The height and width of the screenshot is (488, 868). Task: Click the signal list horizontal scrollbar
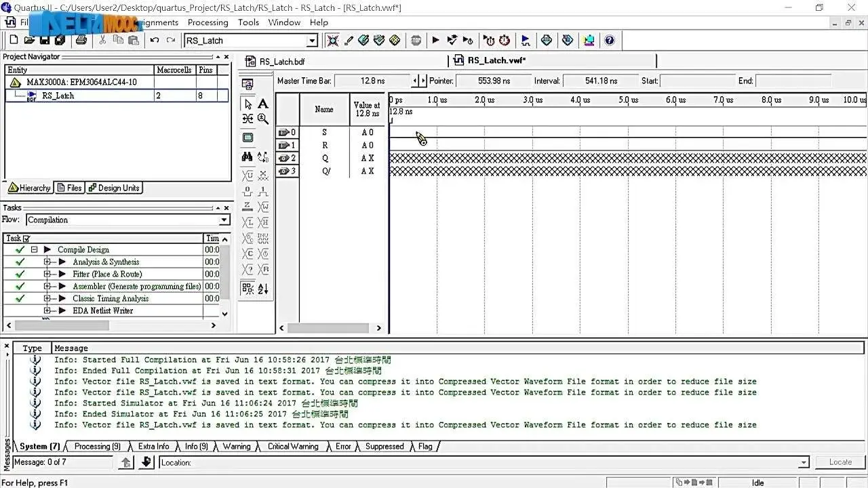tap(328, 328)
